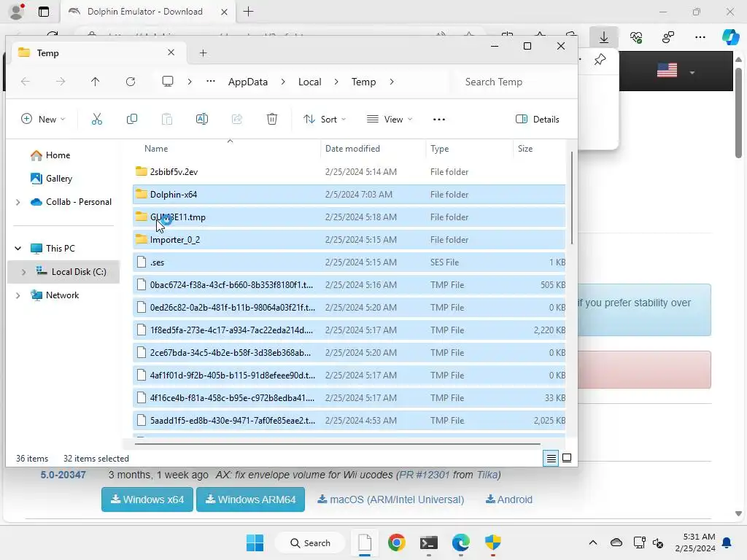This screenshot has height=560, width=747.
Task: Select the Importer_0_2 folder
Action: [349, 239]
